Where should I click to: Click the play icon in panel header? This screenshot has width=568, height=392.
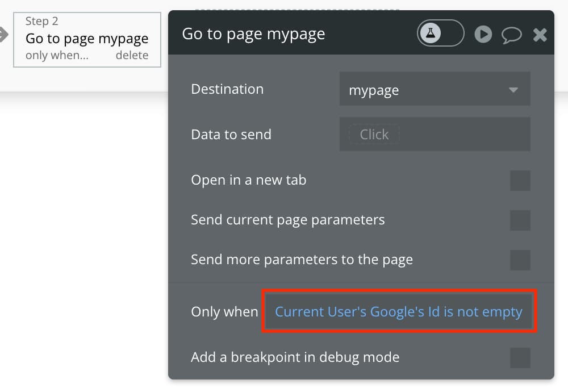483,35
